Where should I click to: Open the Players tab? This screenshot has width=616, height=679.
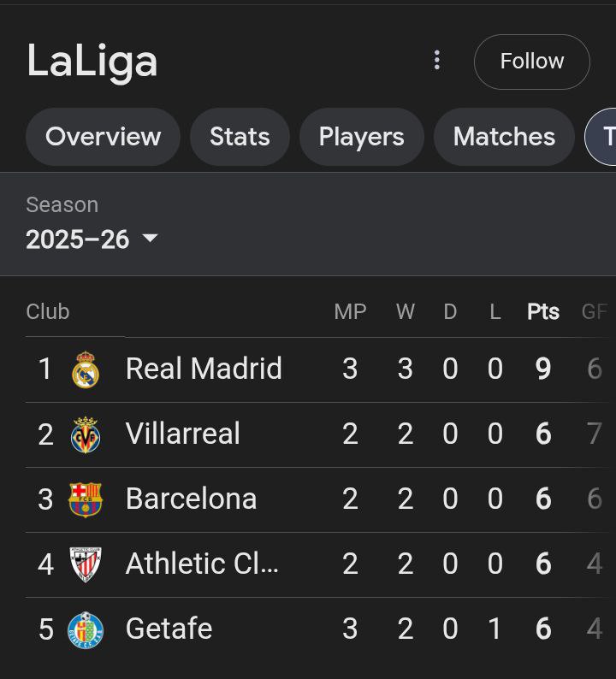point(362,137)
